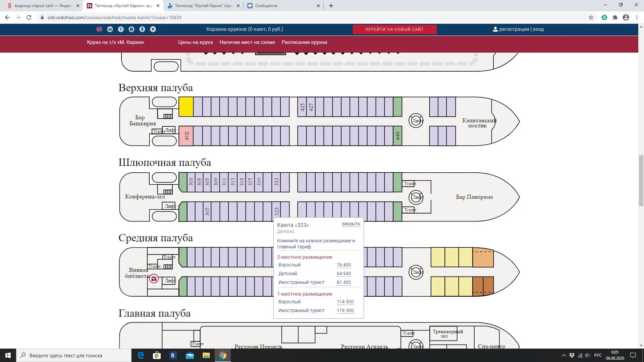Screen dimensions: 644x362
Task: Click the Windows taskbar search field
Action: tap(74, 355)
